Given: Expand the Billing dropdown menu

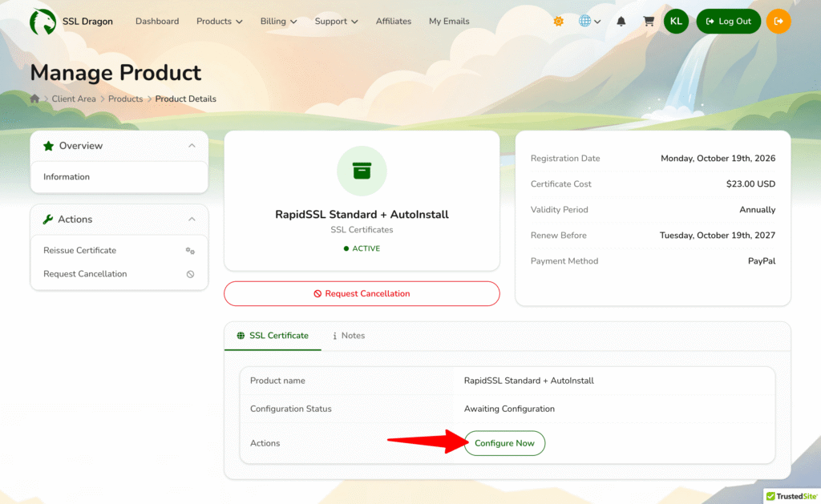Looking at the screenshot, I should pos(278,22).
